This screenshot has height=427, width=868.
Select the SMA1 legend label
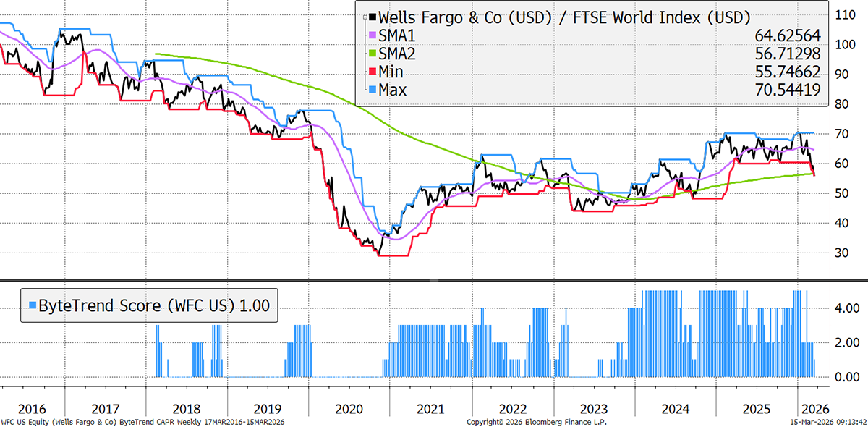point(396,35)
